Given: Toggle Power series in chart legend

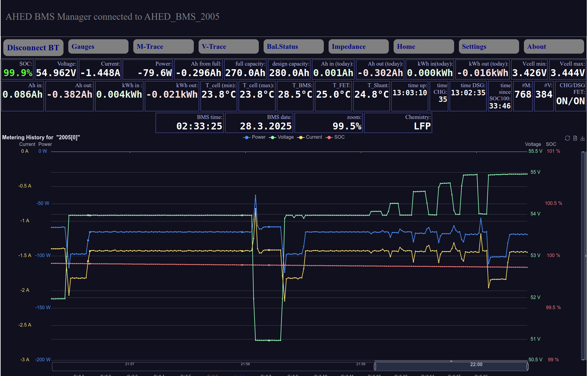Looking at the screenshot, I should [254, 137].
